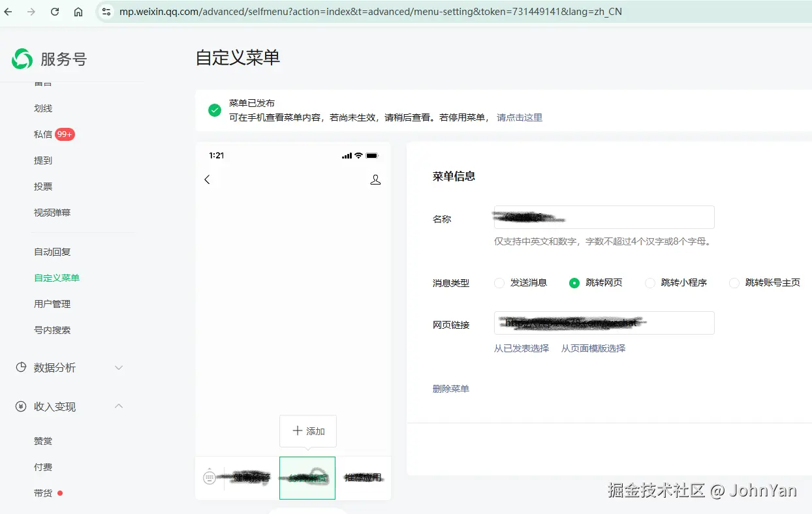This screenshot has height=514, width=812.
Task: Click 添加 to add submenu item
Action: coord(308,431)
